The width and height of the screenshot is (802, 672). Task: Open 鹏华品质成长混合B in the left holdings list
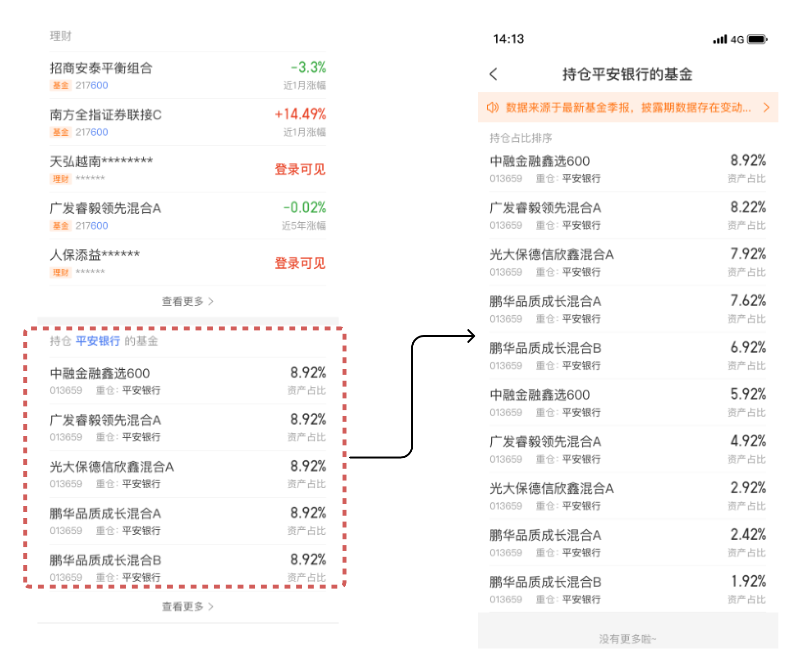(187, 567)
